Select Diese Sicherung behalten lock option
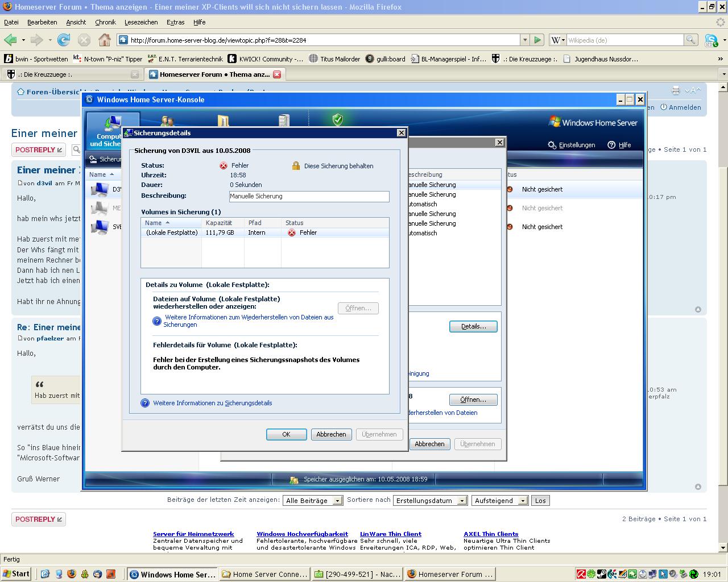Viewport: 728px width, 582px height. pyautogui.click(x=332, y=166)
